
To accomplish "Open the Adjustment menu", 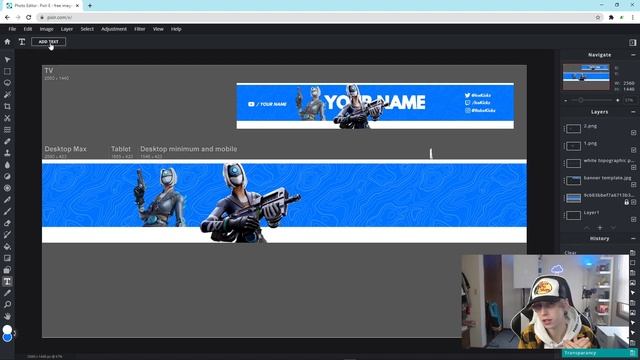I will [114, 29].
